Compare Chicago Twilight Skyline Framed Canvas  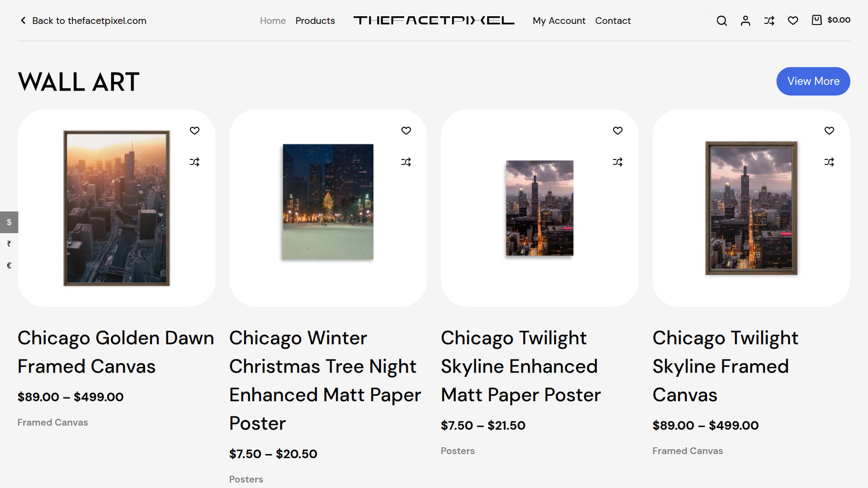point(829,162)
